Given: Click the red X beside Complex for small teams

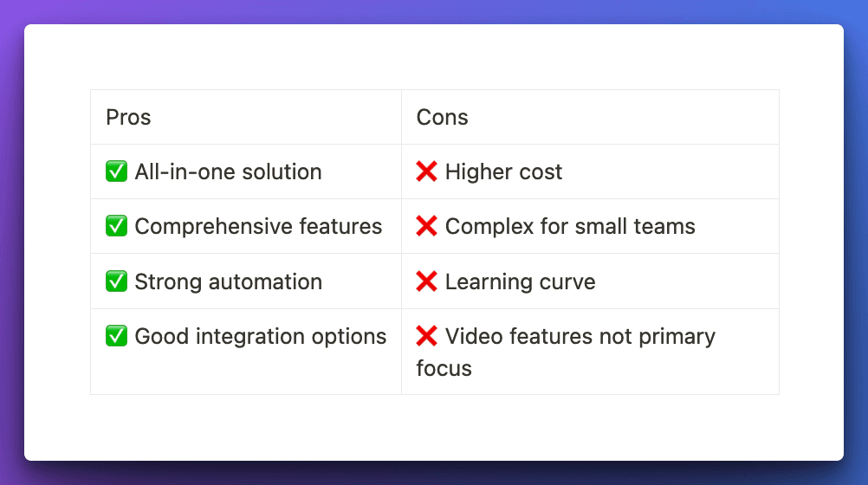Looking at the screenshot, I should tap(426, 227).
